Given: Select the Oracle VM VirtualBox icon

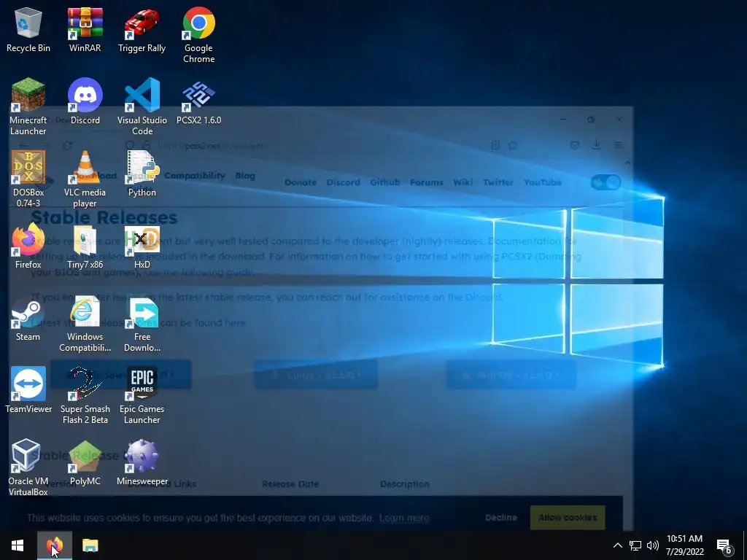Looking at the screenshot, I should [x=28, y=467].
